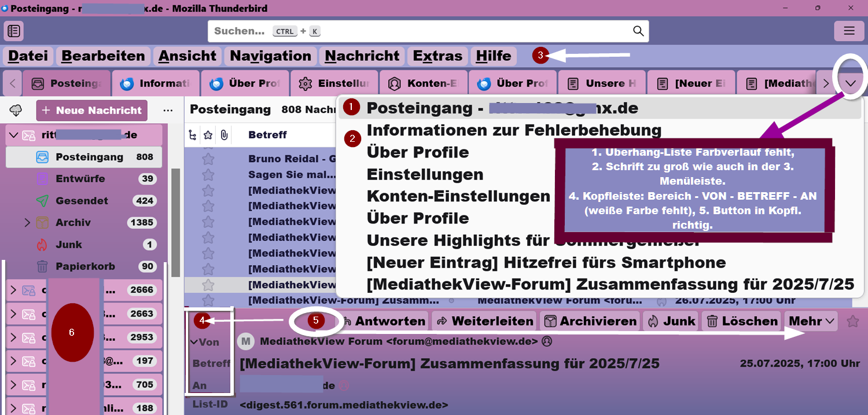Open the Datei menu

28,56
